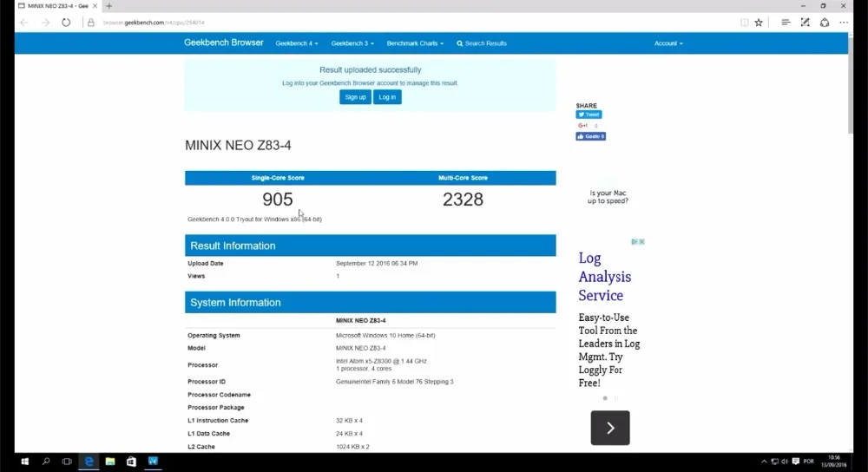Click GenuineIntel Family 6 Model 76 value

point(395,382)
